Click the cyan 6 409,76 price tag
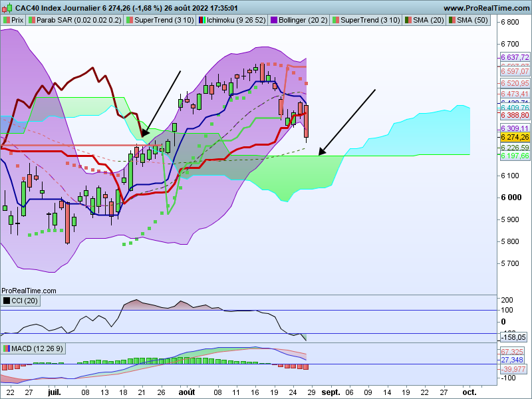This screenshot has height=399, width=532. coord(515,108)
